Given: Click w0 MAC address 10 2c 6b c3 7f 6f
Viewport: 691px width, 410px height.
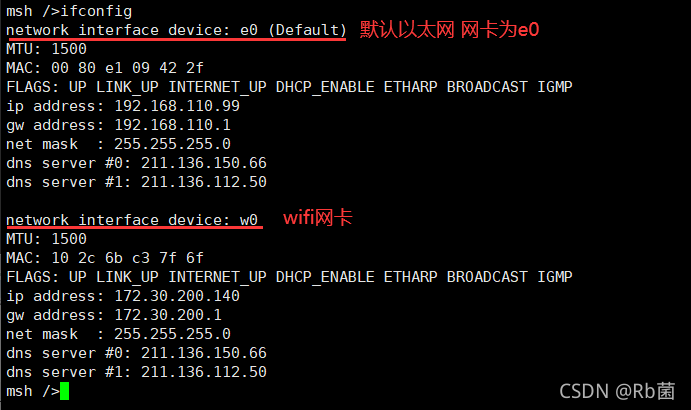Looking at the screenshot, I should coord(127,258).
